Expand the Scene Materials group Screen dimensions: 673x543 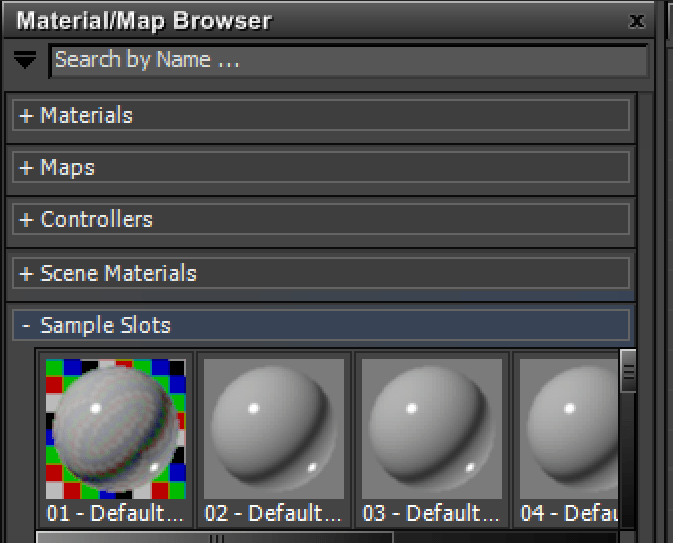point(321,273)
